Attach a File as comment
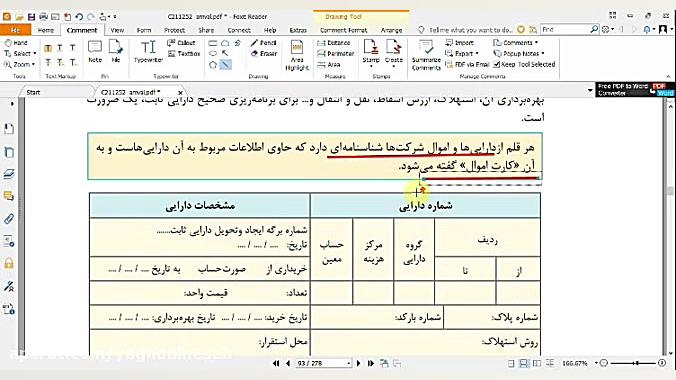 click(x=116, y=51)
